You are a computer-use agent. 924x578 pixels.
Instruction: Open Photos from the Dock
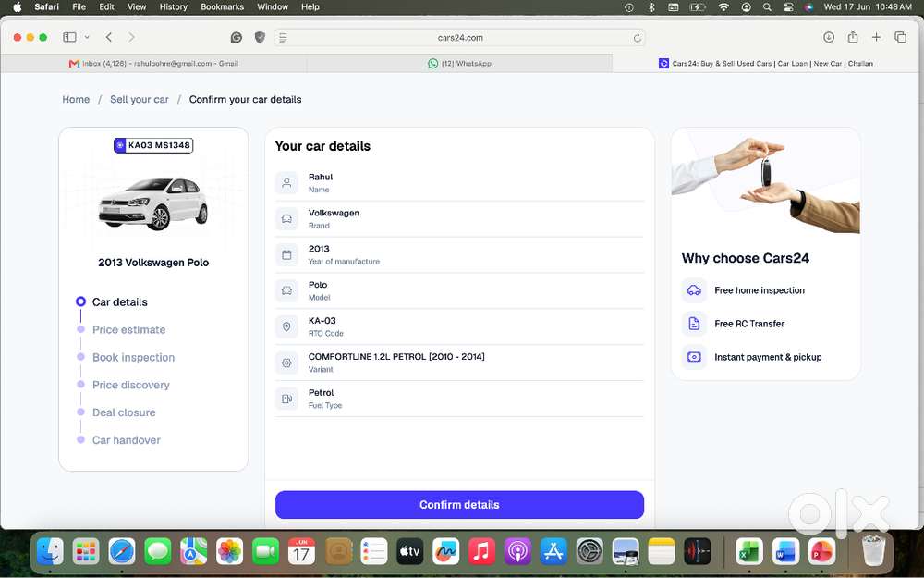[x=230, y=552]
